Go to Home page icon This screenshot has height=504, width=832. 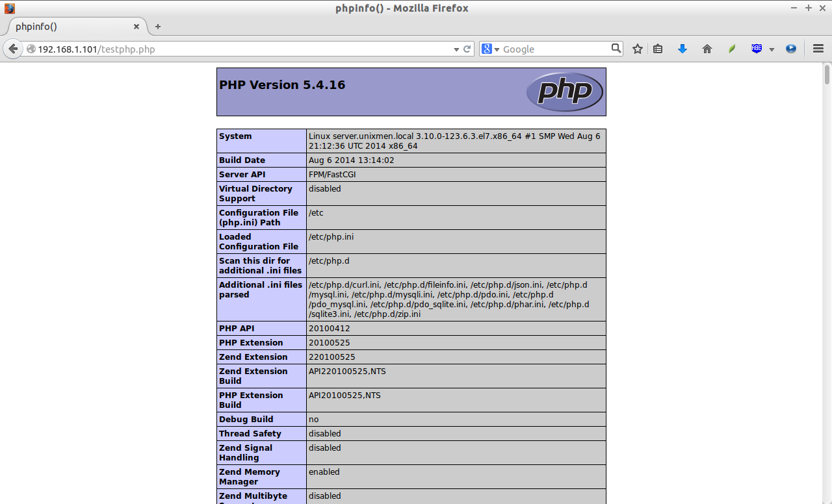tap(707, 49)
